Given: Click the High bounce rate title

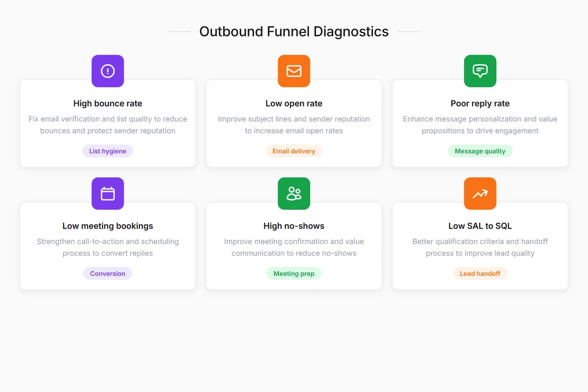Looking at the screenshot, I should click(x=108, y=104).
